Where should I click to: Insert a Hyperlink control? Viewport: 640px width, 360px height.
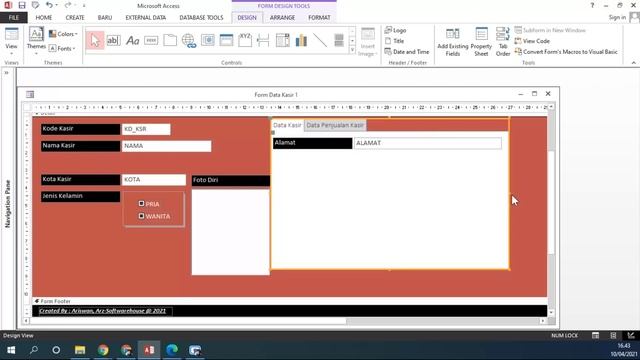[x=189, y=40]
